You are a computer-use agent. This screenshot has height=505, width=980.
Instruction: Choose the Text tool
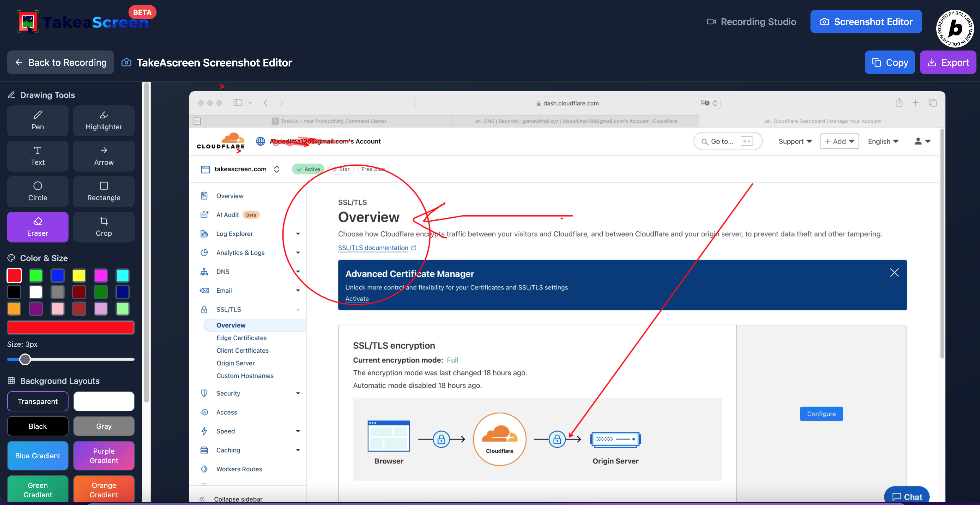(x=37, y=156)
